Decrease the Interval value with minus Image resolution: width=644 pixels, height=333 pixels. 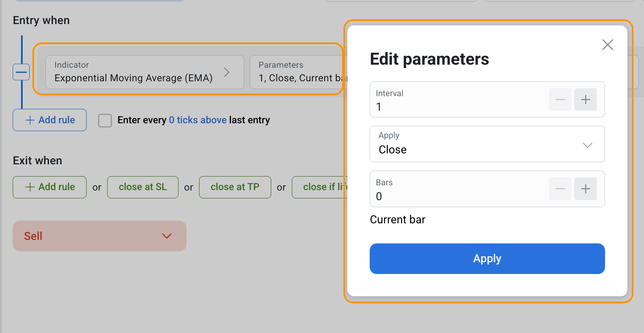tap(560, 100)
